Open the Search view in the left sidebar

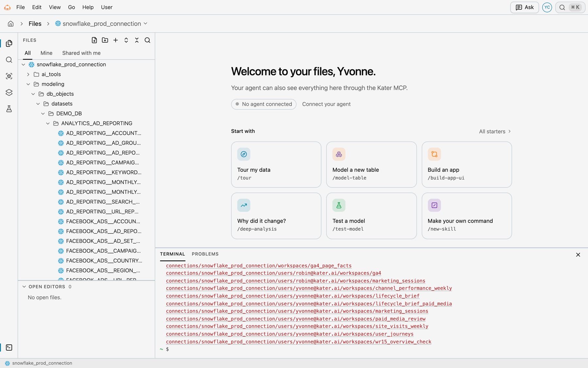coord(9,60)
